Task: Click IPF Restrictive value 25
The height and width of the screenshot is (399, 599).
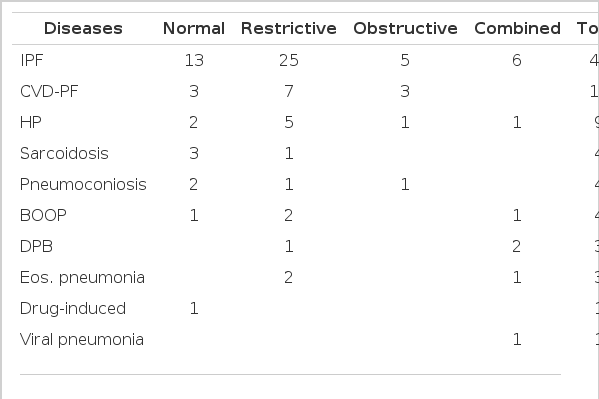Action: pos(289,60)
